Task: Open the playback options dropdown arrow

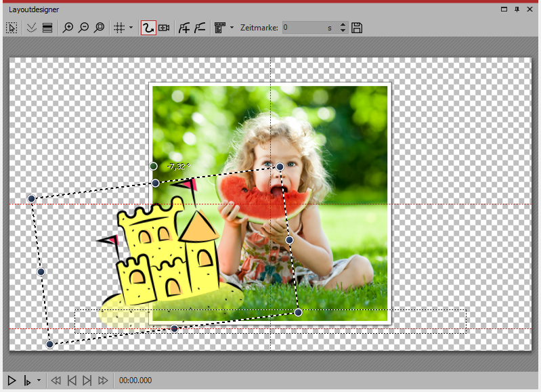Action: [x=39, y=380]
